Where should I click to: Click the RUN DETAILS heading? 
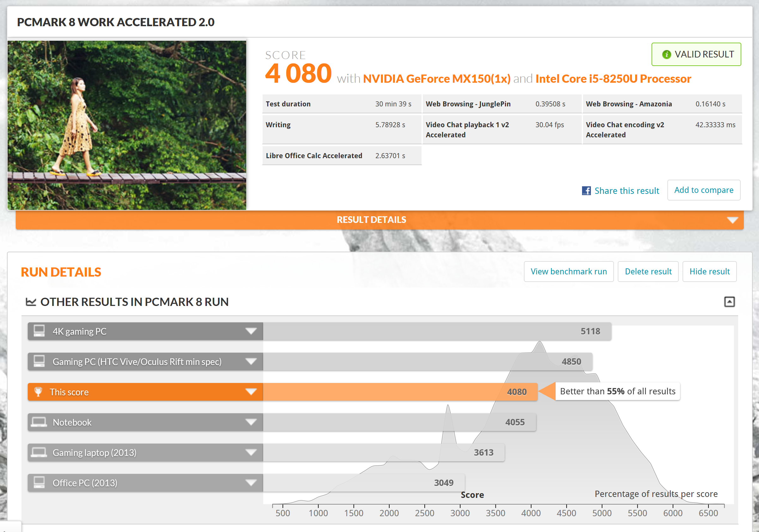click(x=61, y=272)
